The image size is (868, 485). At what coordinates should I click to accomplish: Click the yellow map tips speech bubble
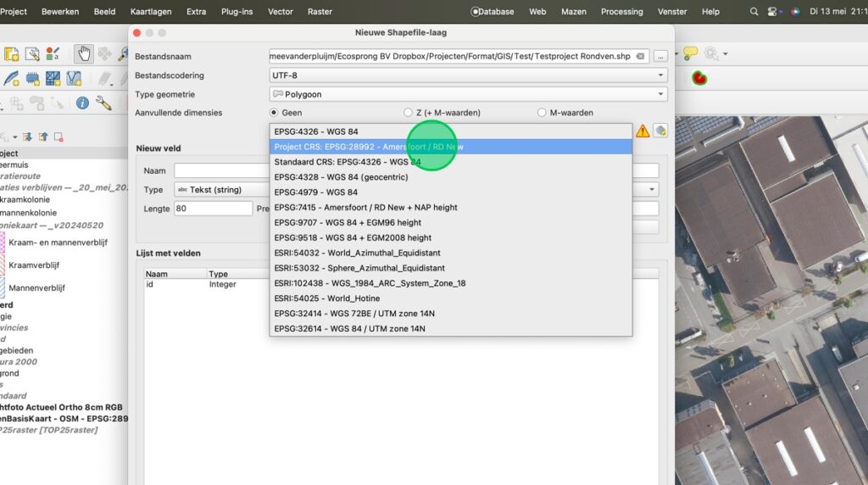point(691,53)
